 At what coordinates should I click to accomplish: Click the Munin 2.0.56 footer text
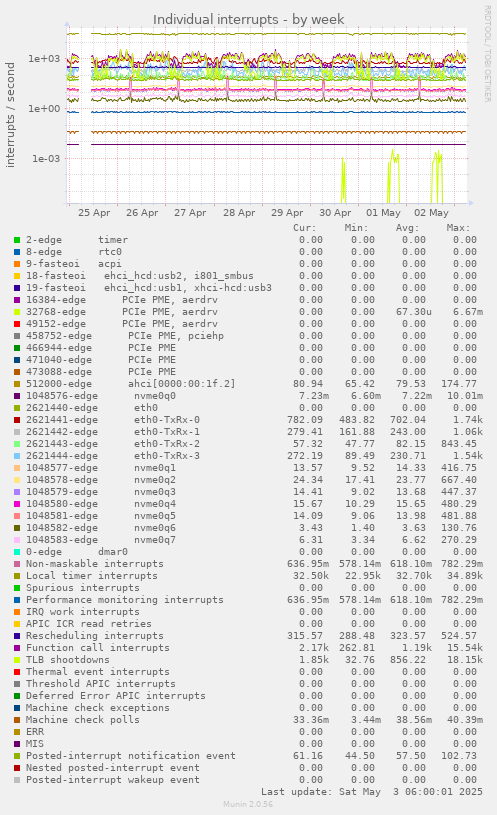point(248,804)
